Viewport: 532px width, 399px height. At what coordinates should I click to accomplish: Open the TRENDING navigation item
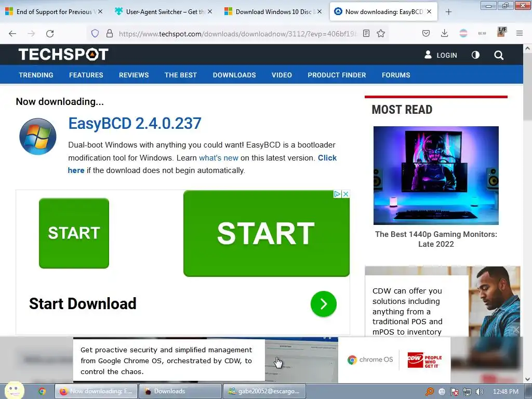36,75
